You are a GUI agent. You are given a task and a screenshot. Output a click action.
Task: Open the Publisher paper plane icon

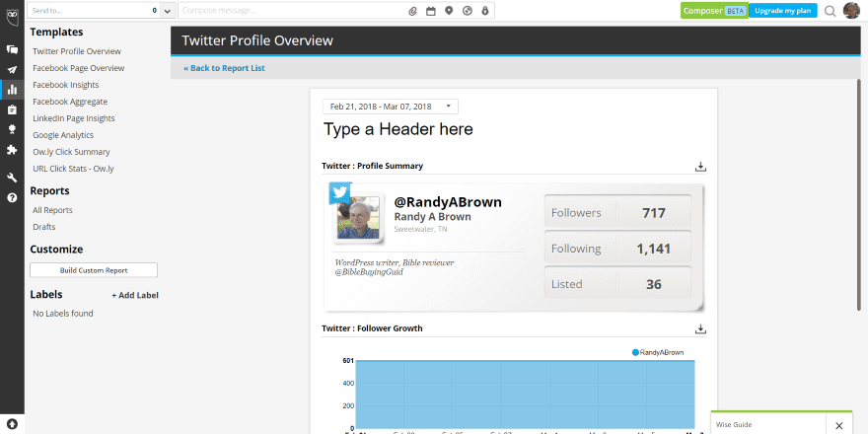tap(12, 70)
